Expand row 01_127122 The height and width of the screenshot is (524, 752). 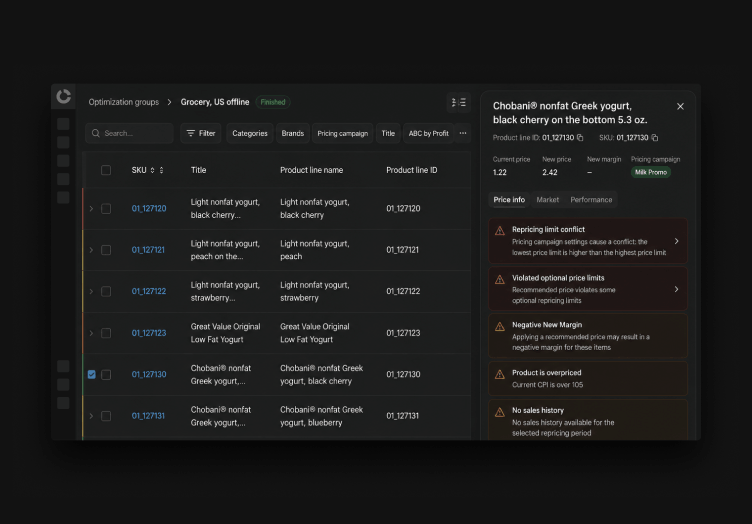[x=91, y=291]
